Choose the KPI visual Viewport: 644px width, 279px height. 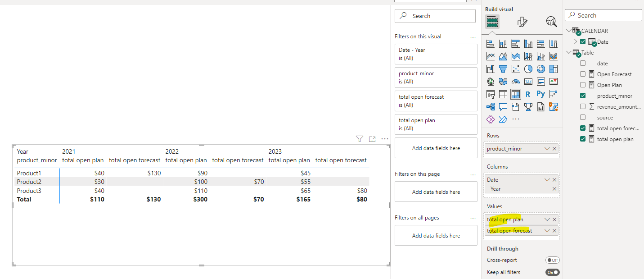click(554, 82)
